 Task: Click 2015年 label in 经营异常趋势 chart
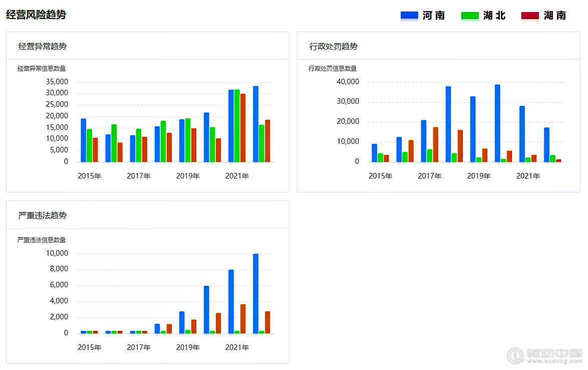[x=90, y=176]
